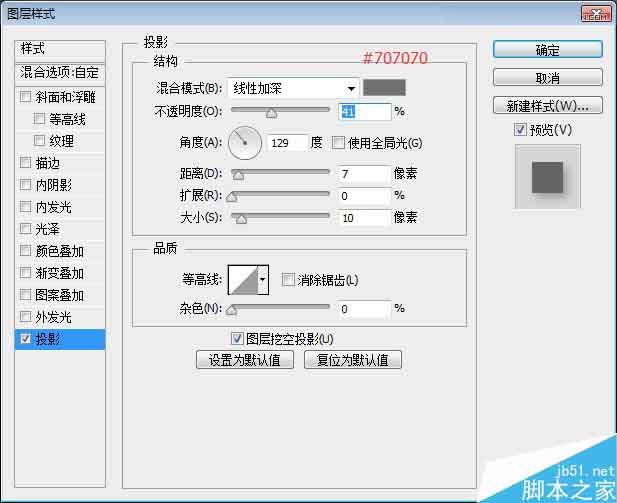This screenshot has width=617, height=503.
Task: Uncheck 图层挖空投影 checkbox
Action: pyautogui.click(x=237, y=338)
